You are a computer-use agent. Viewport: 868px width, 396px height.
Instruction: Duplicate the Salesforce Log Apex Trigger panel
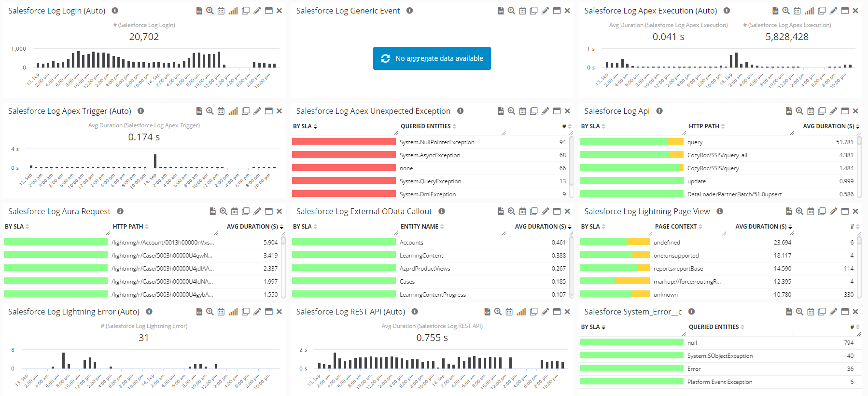246,111
